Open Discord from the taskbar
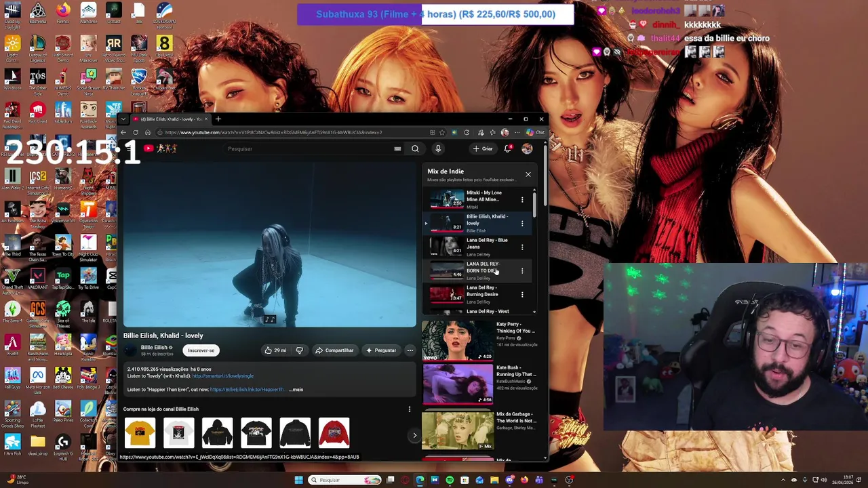 pos(509,480)
